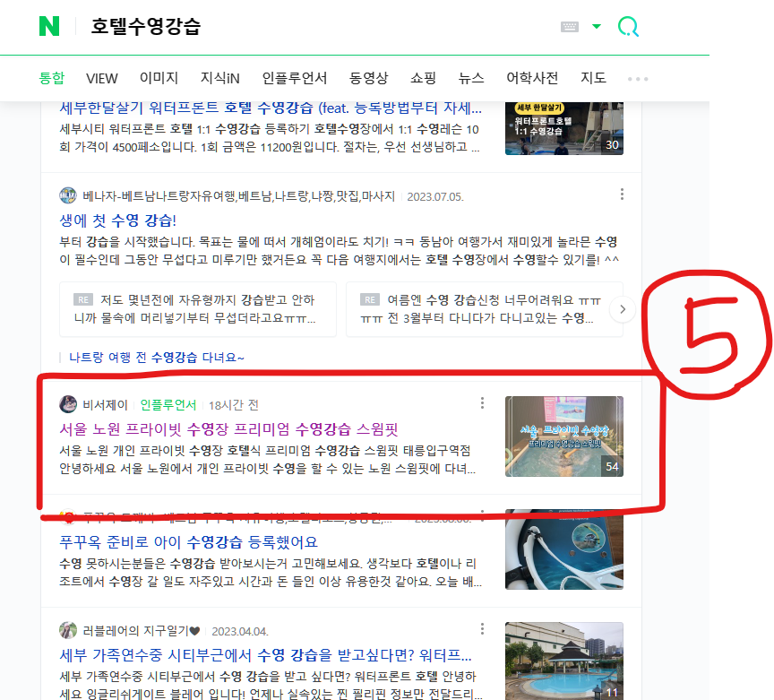Image resolution: width=774 pixels, height=700 pixels.
Task: Open the 푸꾸옥 준비로 아이 수영강습 title
Action: tap(188, 542)
